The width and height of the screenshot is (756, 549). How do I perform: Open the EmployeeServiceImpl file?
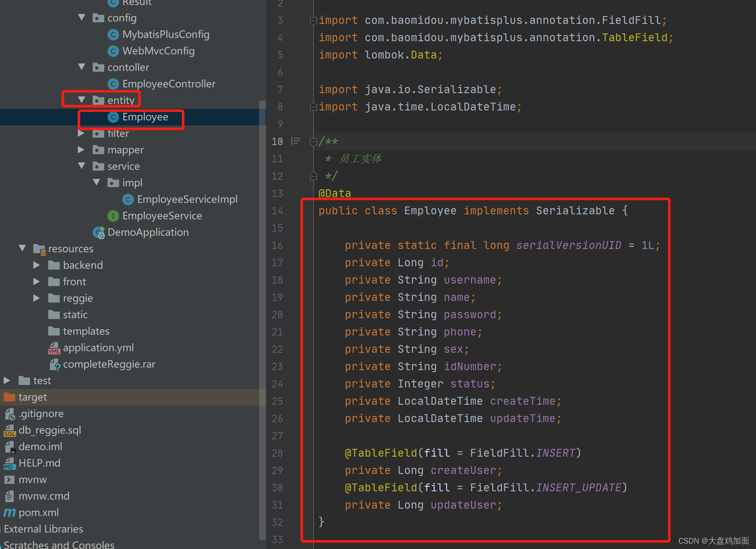[187, 199]
